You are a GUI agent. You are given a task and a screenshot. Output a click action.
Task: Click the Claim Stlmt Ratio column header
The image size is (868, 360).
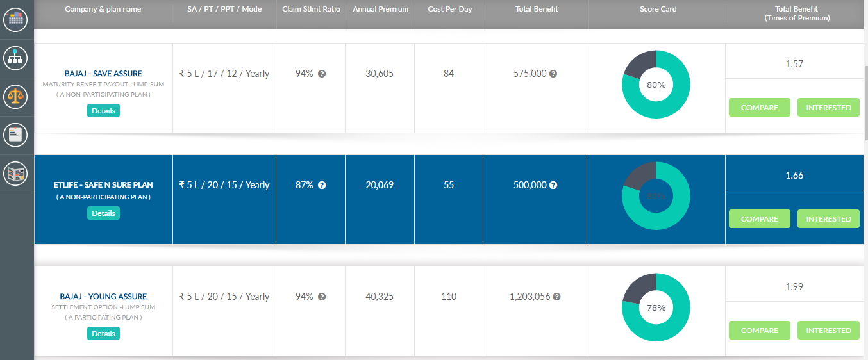point(311,10)
